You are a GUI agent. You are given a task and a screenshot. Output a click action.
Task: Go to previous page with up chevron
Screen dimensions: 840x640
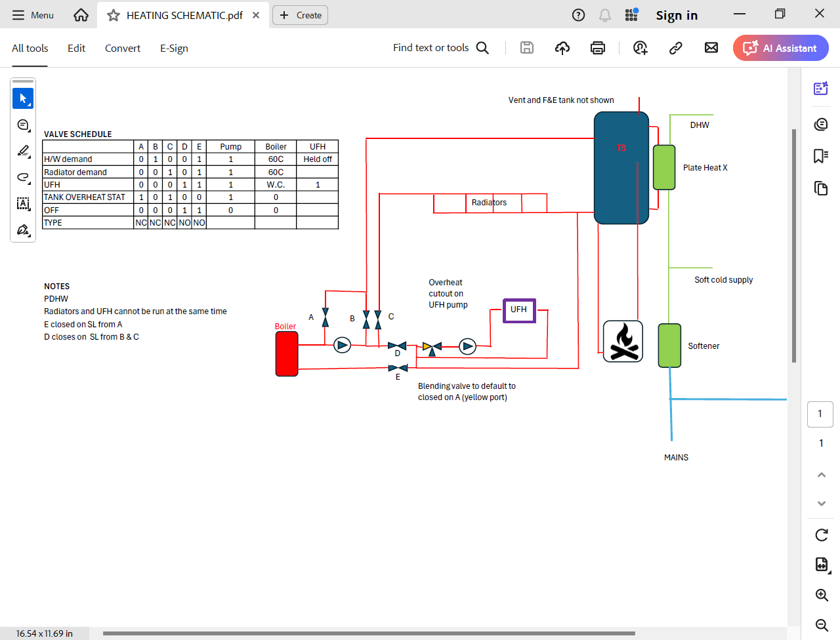click(821, 475)
